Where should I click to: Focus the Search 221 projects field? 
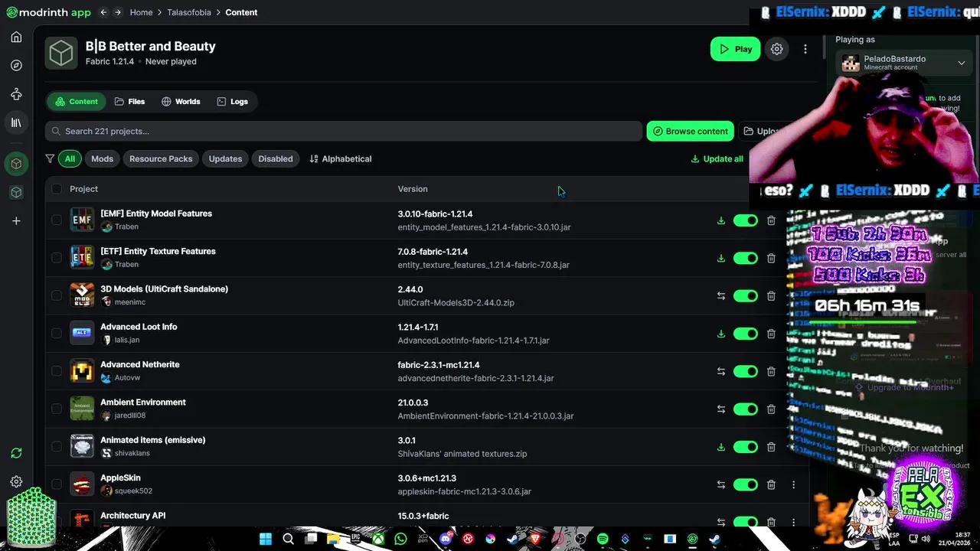click(343, 131)
